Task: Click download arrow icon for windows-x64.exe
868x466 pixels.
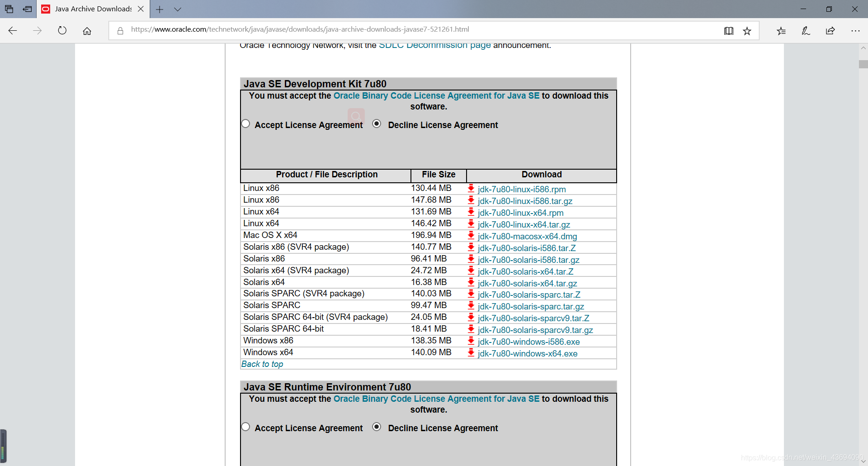Action: pos(471,352)
